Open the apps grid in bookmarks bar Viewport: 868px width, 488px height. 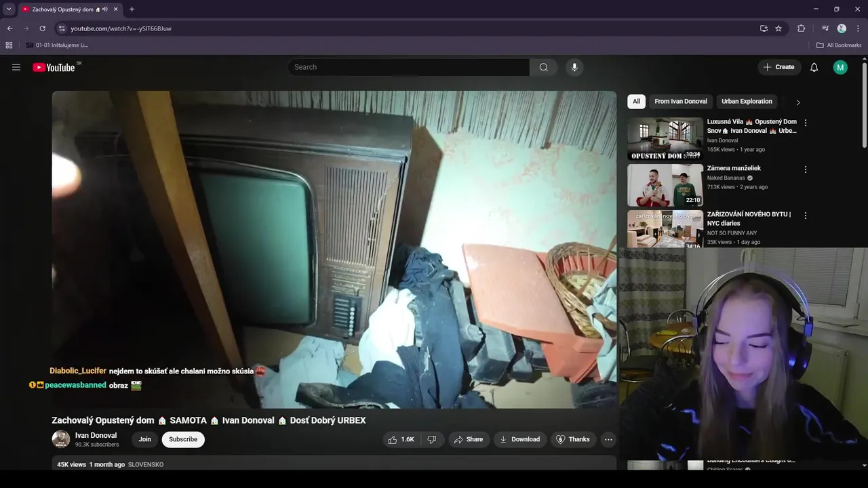point(9,45)
